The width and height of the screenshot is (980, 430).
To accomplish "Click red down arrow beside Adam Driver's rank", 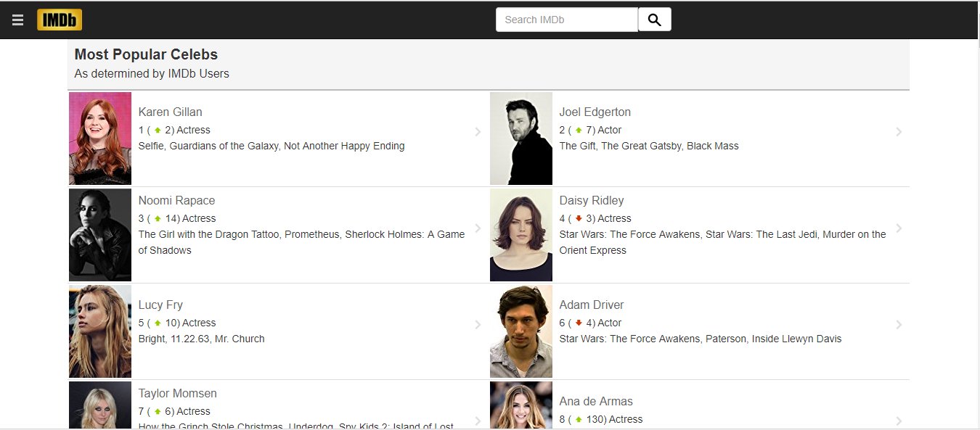I will click(x=579, y=323).
